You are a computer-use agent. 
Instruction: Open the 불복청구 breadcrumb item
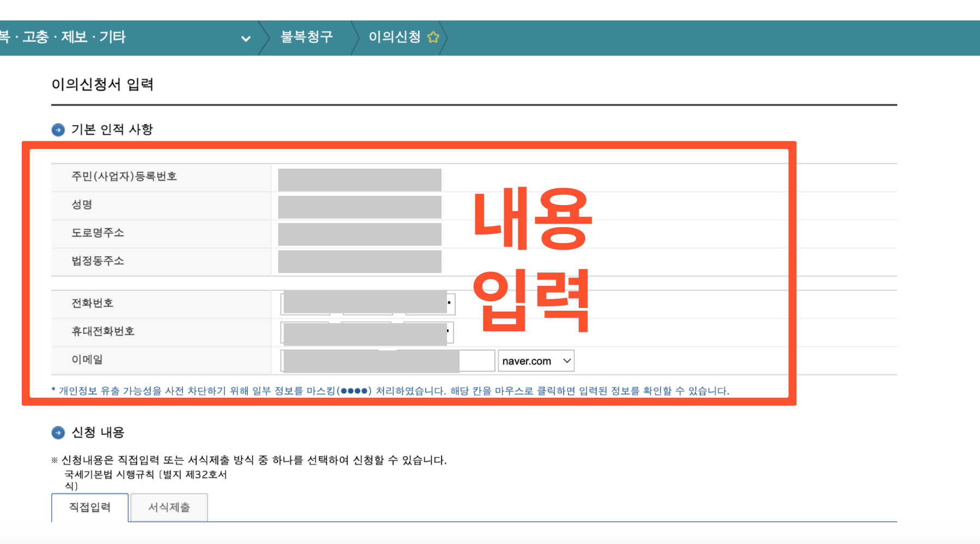tap(307, 36)
